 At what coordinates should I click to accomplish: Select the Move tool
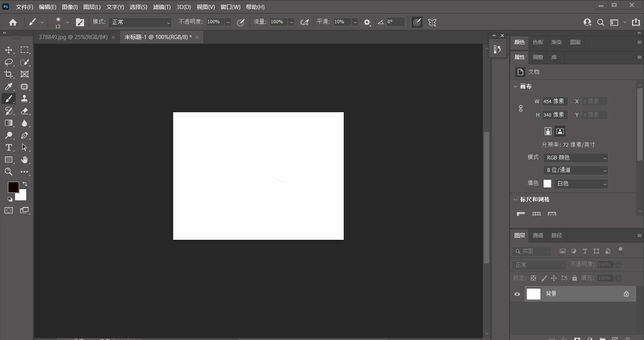click(9, 50)
